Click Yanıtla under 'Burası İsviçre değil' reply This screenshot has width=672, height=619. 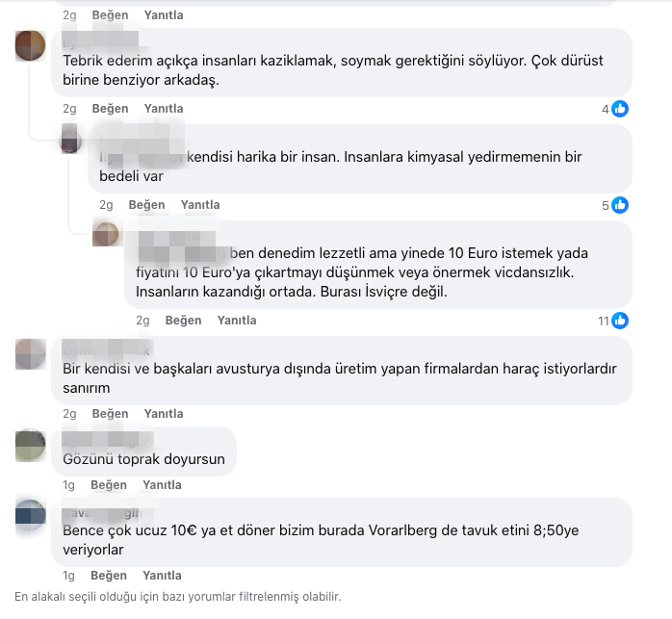coord(237,321)
